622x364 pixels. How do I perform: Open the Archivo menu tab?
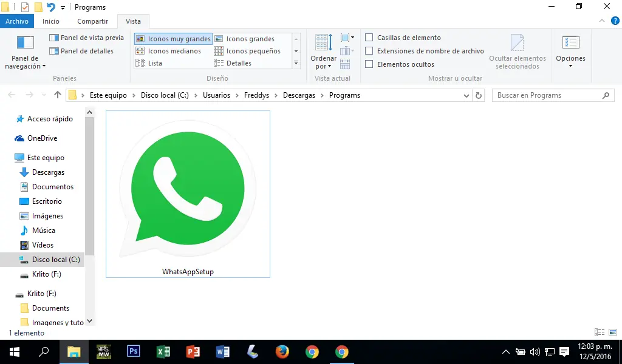point(17,21)
